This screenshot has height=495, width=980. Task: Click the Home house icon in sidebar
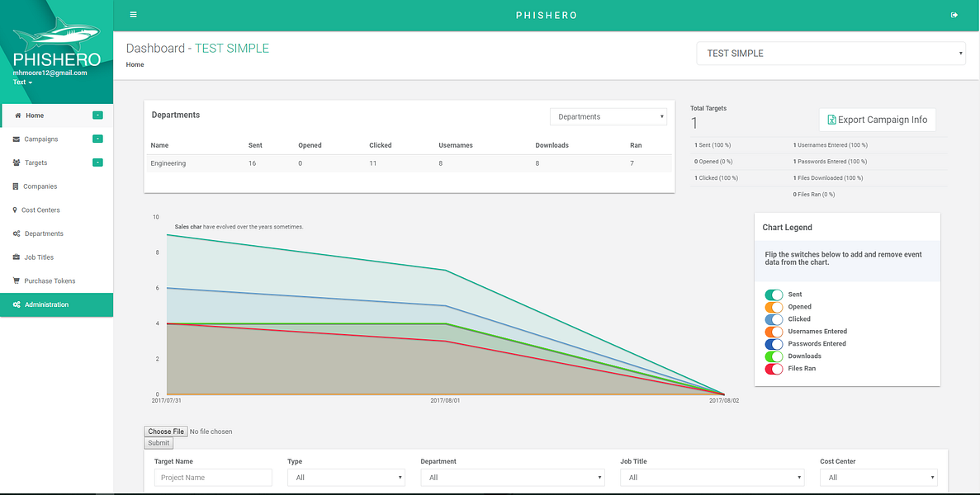pos(18,115)
